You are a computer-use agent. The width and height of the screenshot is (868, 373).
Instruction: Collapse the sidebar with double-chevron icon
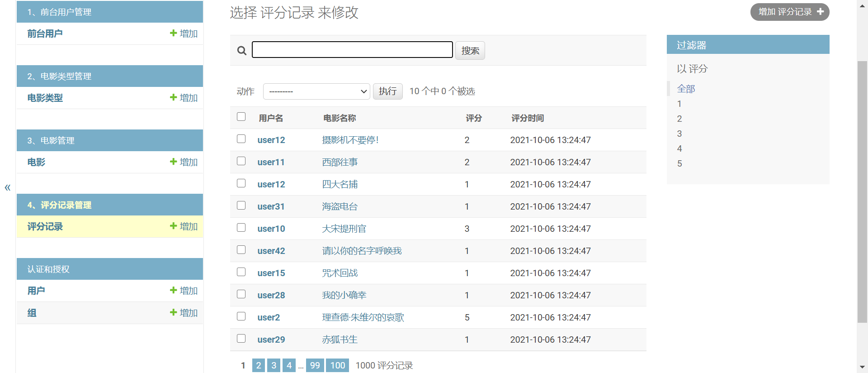pyautogui.click(x=8, y=187)
